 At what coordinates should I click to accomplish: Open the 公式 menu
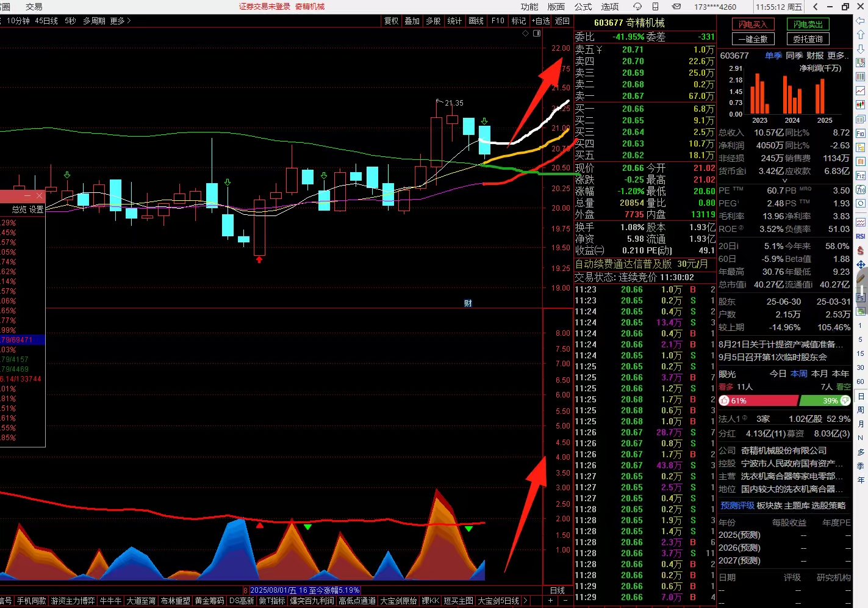tap(583, 7)
